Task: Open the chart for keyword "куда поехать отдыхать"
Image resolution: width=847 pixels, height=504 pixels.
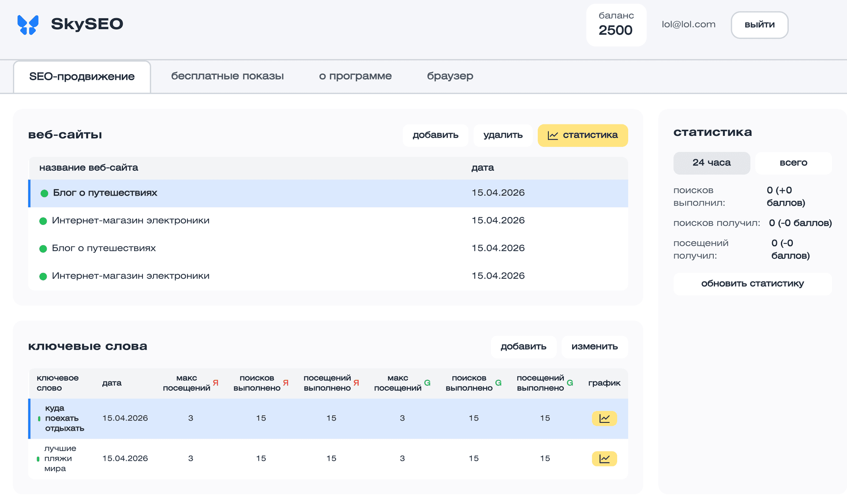Action: pos(604,418)
